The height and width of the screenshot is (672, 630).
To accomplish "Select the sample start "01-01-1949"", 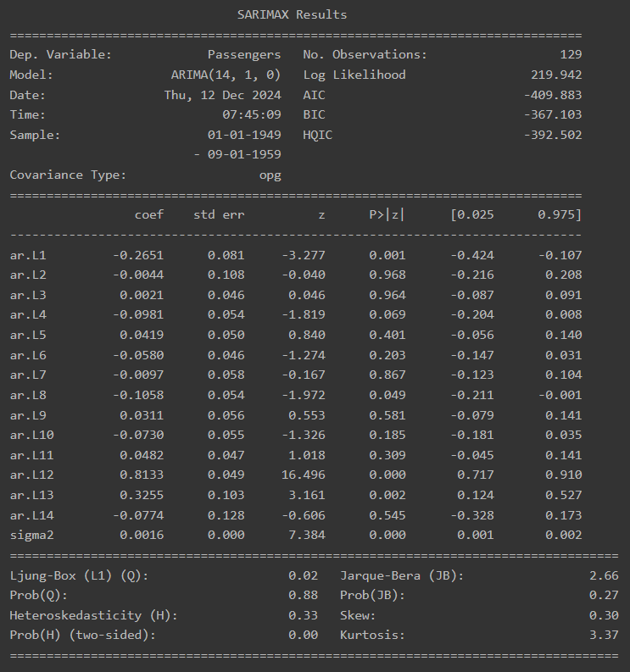I will [x=244, y=135].
